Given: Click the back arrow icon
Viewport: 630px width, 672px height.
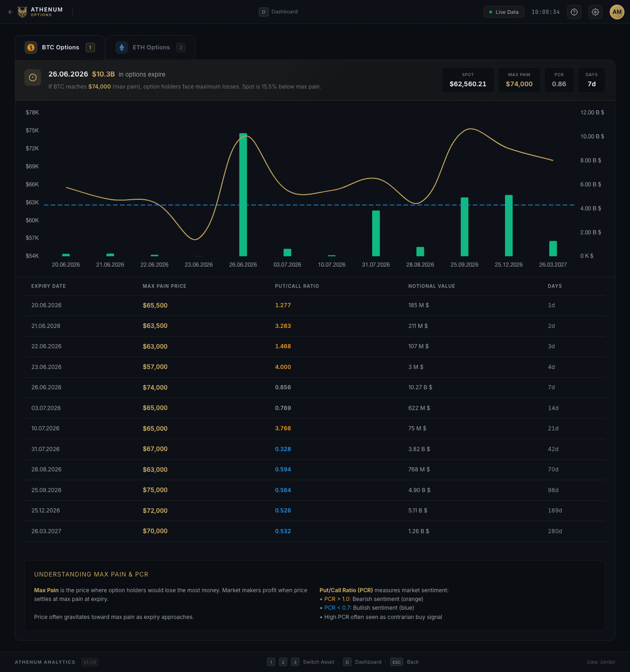Looking at the screenshot, I should coord(11,12).
